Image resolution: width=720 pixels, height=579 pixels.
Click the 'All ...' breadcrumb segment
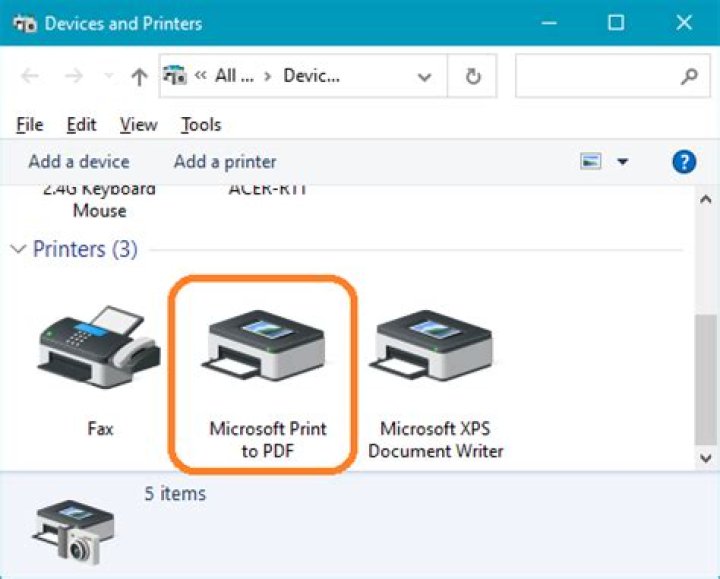[x=235, y=75]
